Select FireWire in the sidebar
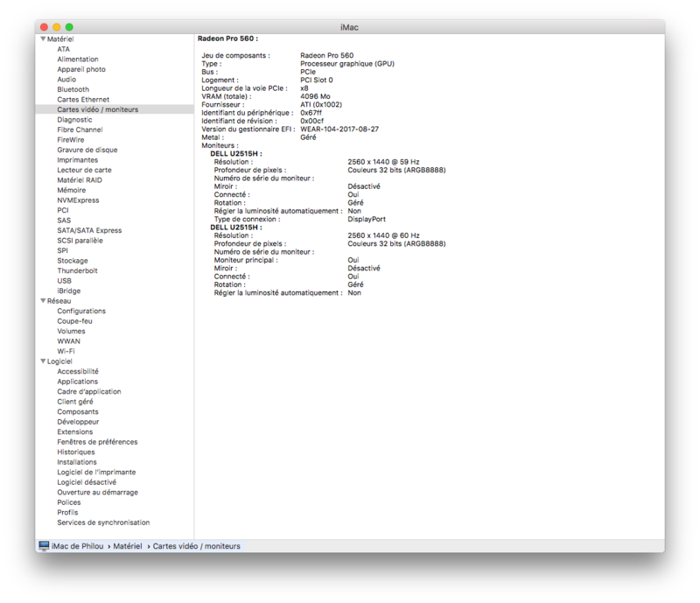The height and width of the screenshot is (603, 700). (71, 140)
